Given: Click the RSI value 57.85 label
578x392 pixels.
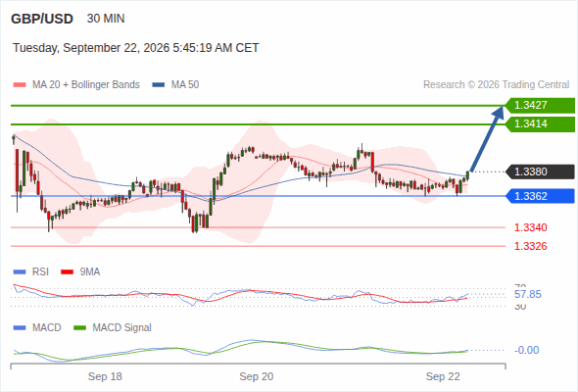Looking at the screenshot, I should [x=528, y=295].
